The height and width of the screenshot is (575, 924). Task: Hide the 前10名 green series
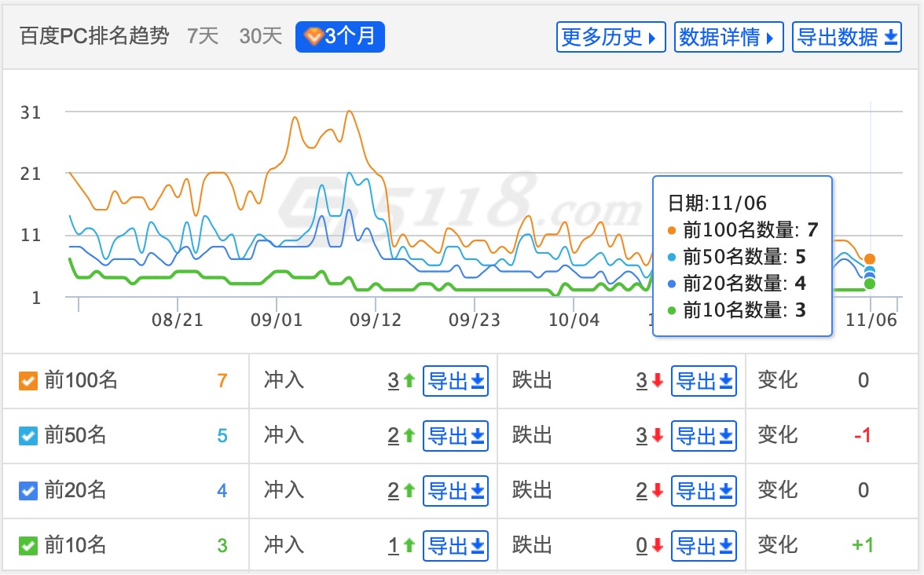point(27,545)
